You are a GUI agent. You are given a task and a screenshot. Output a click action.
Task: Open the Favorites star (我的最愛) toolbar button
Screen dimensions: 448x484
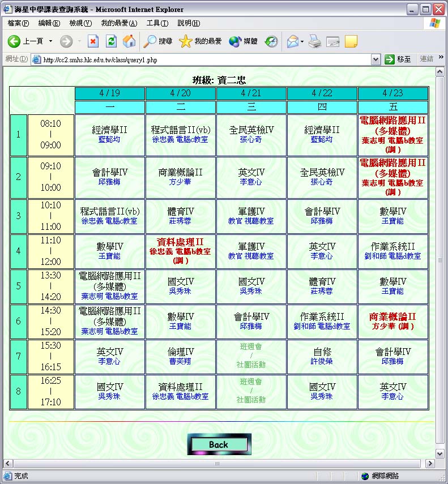[x=200, y=41]
